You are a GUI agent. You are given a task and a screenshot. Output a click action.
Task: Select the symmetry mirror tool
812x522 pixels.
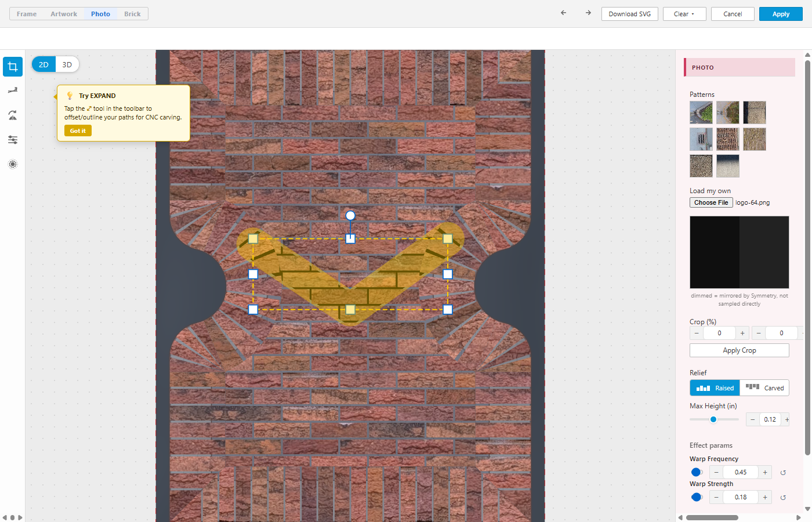pyautogui.click(x=13, y=115)
